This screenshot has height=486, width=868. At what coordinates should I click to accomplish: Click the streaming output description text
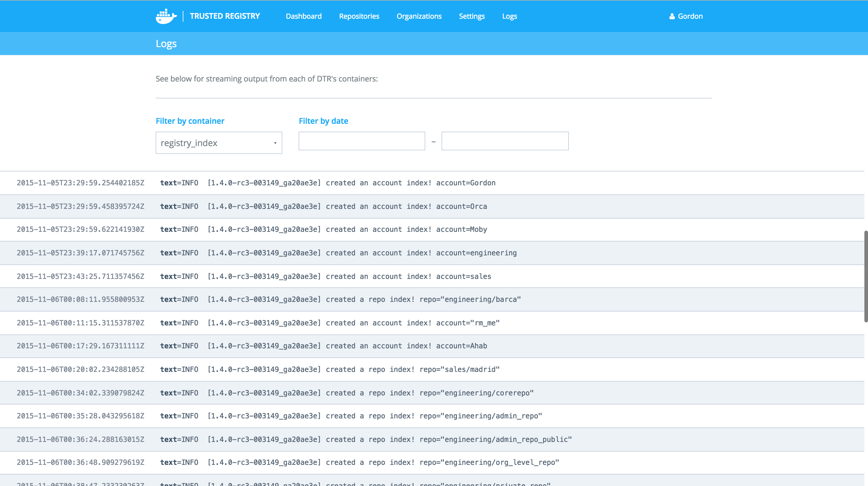pos(267,79)
